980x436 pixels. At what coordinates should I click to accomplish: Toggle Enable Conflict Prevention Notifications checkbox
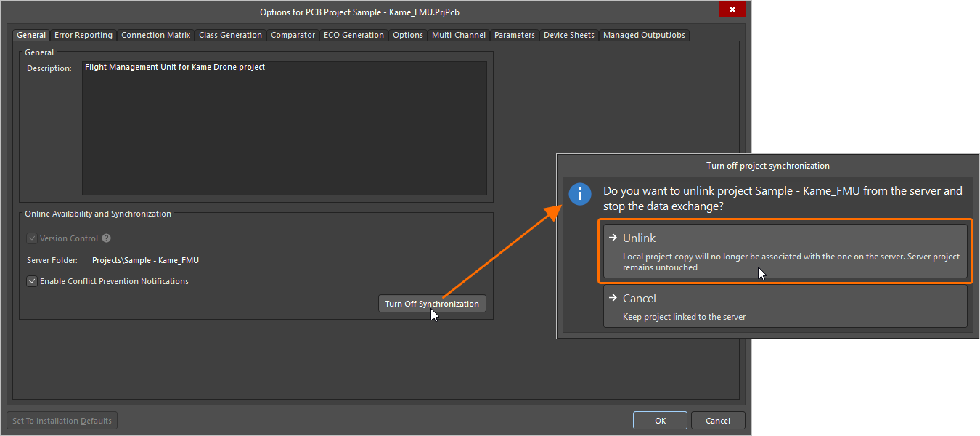click(32, 281)
